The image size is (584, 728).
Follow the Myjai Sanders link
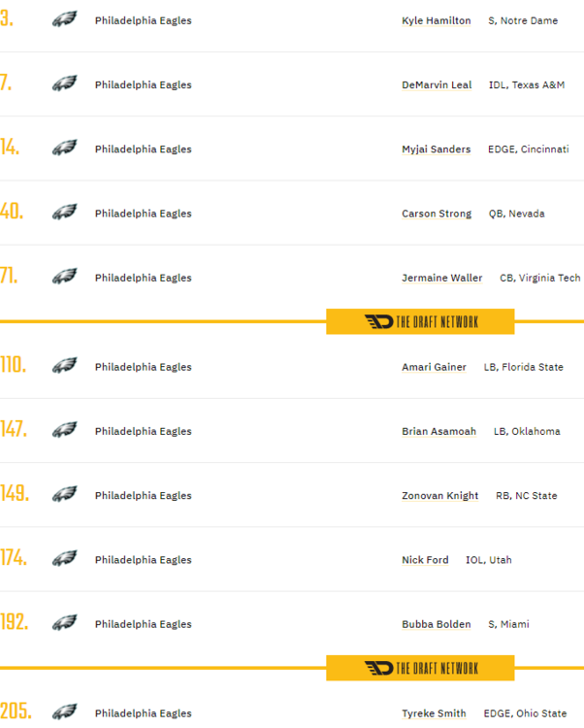(x=436, y=149)
